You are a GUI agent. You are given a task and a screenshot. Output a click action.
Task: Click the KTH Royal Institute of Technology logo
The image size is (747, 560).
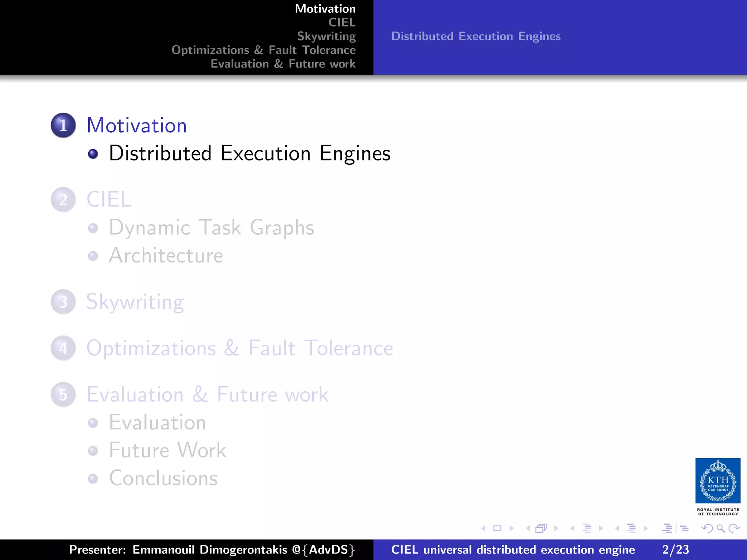point(718,487)
